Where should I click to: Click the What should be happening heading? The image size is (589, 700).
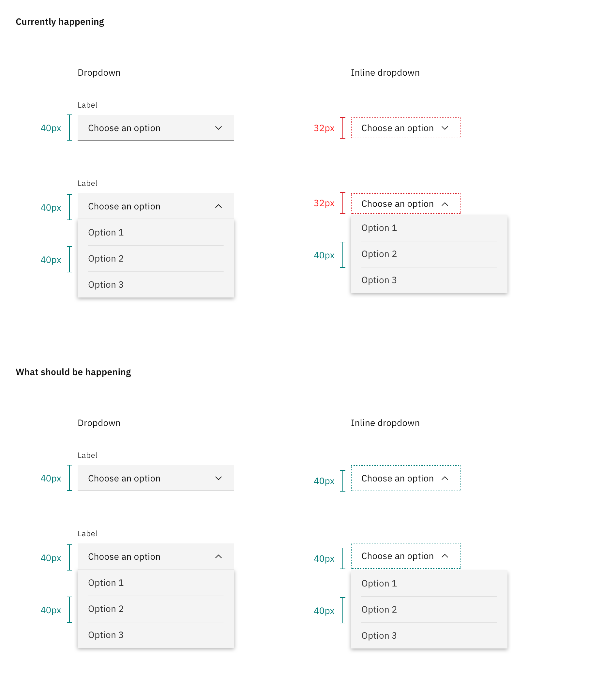click(x=73, y=372)
